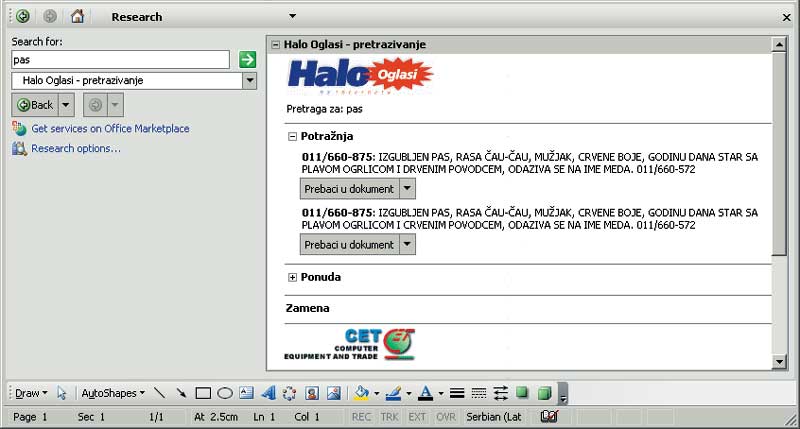The width and height of the screenshot is (800, 429).
Task: Apply Font Color with the A icon
Action: [x=426, y=393]
